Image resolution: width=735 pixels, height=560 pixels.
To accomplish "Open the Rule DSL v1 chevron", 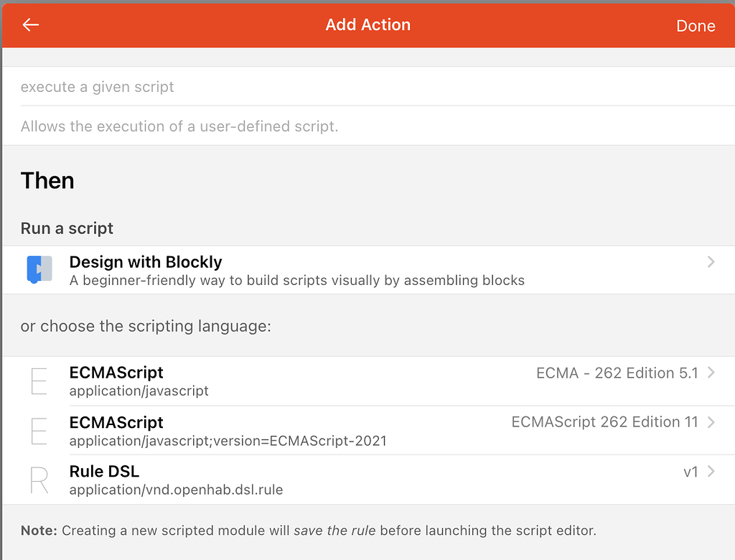I will click(711, 472).
